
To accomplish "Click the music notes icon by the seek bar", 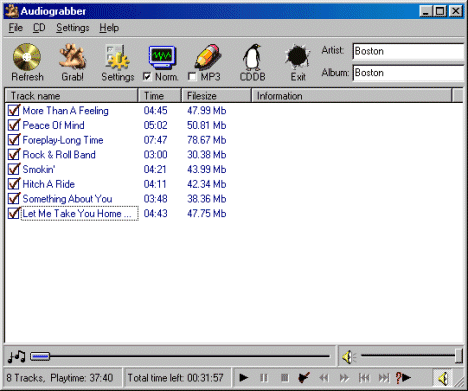I will point(16,356).
